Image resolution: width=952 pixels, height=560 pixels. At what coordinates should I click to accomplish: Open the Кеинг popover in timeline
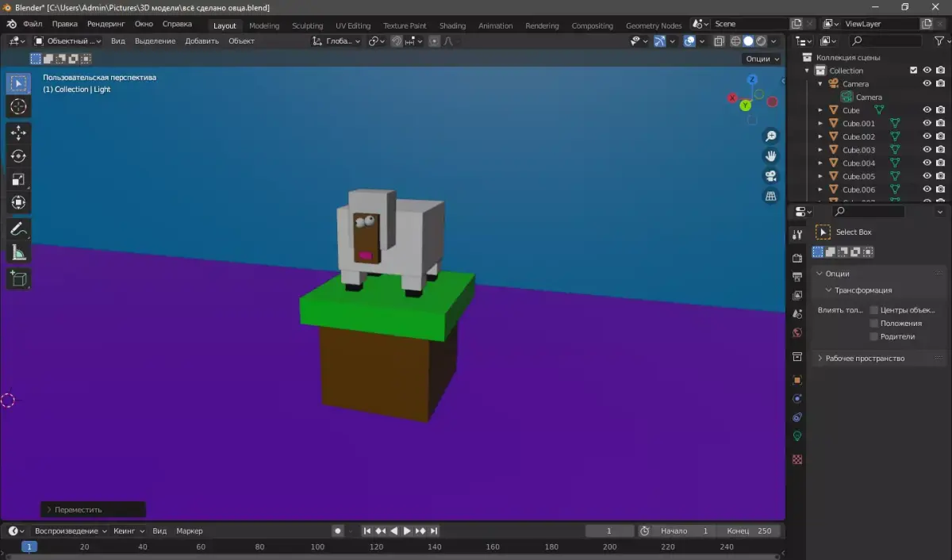point(129,531)
